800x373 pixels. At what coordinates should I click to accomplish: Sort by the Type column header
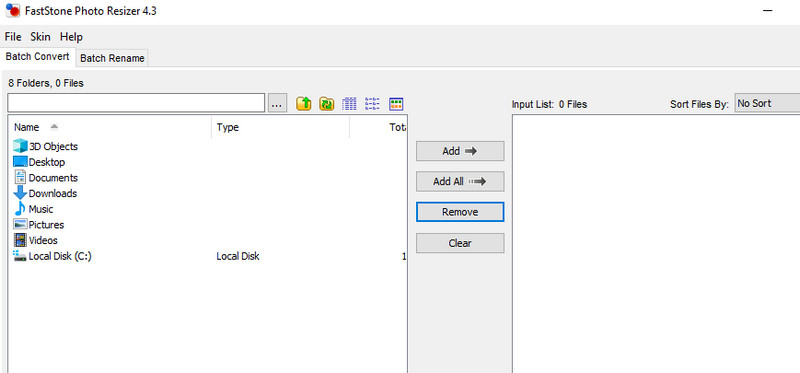280,127
